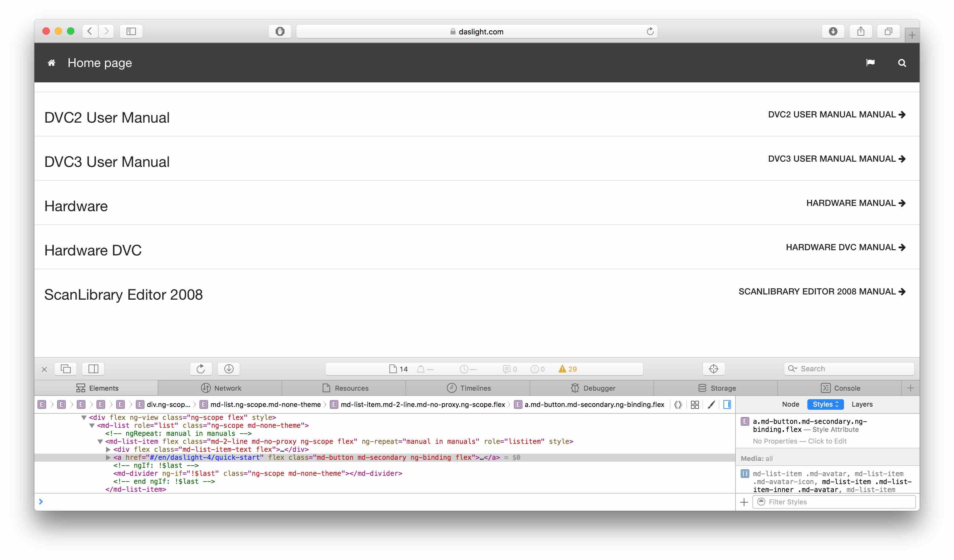Click the warnings count 29 indicator

click(x=567, y=369)
